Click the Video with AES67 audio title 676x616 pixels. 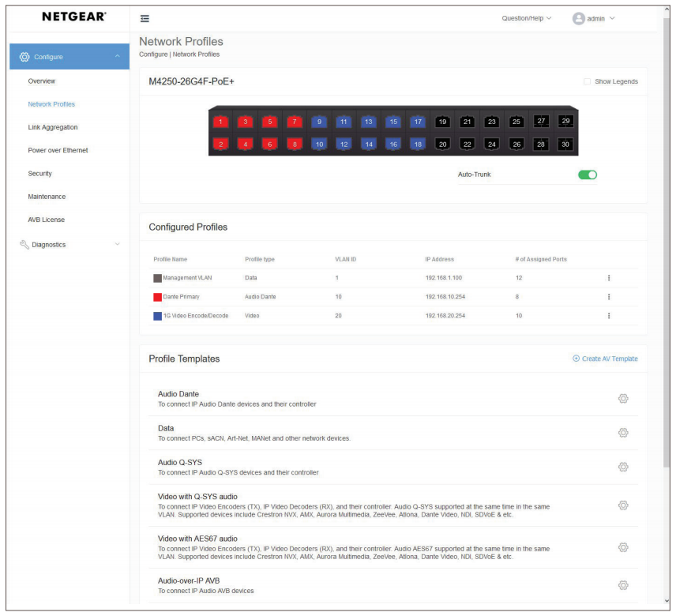(x=197, y=539)
